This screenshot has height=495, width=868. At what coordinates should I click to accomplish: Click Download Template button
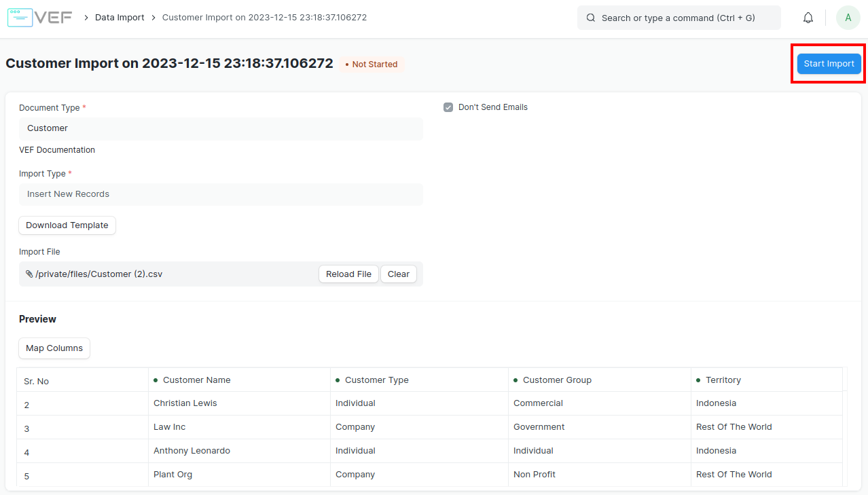(67, 225)
